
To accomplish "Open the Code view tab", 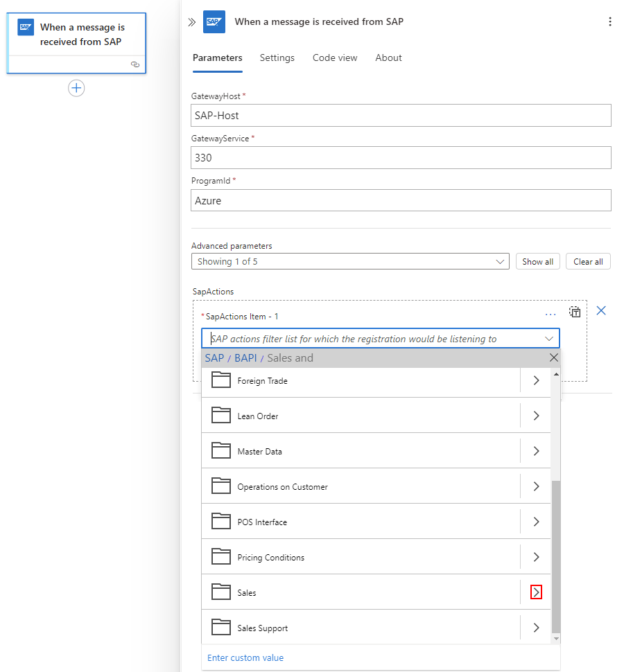I will (x=335, y=58).
